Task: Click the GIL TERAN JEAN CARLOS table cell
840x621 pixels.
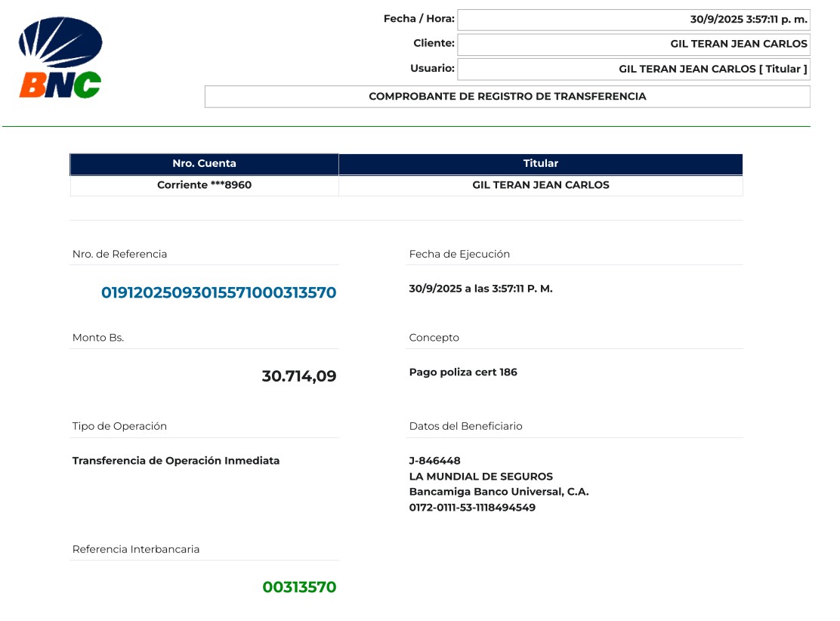Action: pos(540,185)
